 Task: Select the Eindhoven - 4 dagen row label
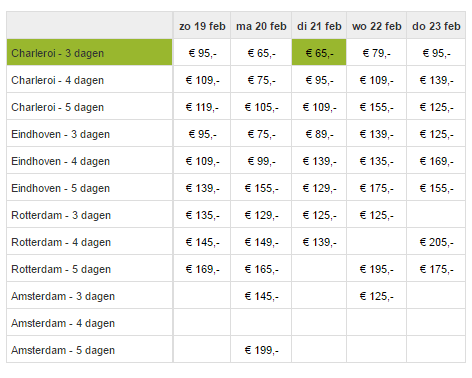60,161
